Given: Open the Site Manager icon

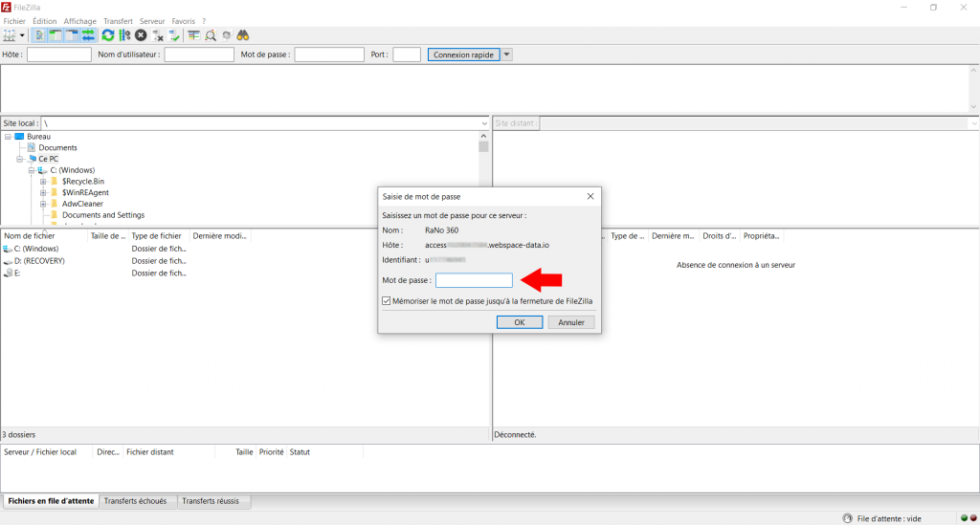Looking at the screenshot, I should (x=11, y=35).
